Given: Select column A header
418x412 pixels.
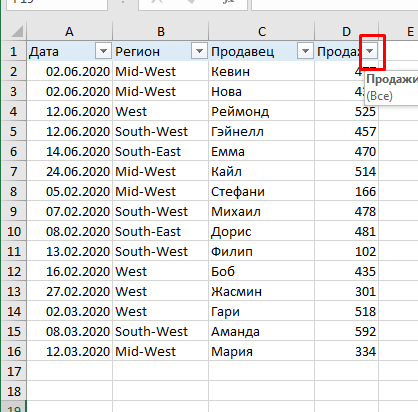Looking at the screenshot, I should tap(69, 32).
